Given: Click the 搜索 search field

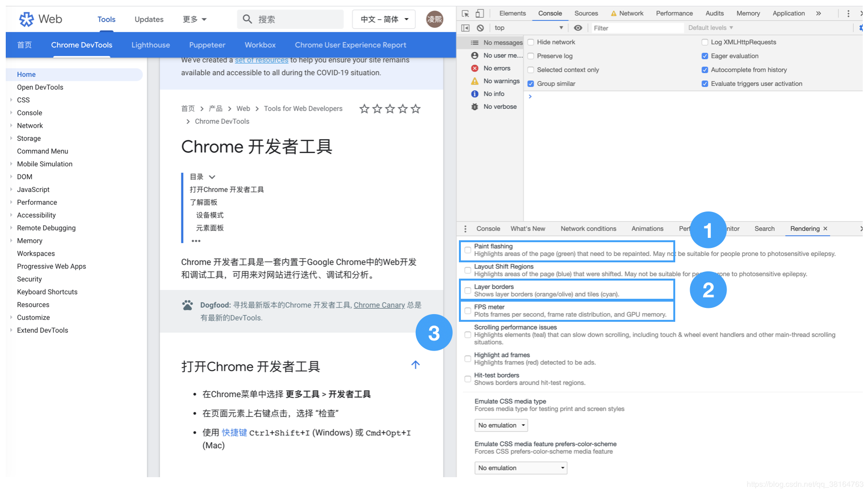Looking at the screenshot, I should (291, 19).
